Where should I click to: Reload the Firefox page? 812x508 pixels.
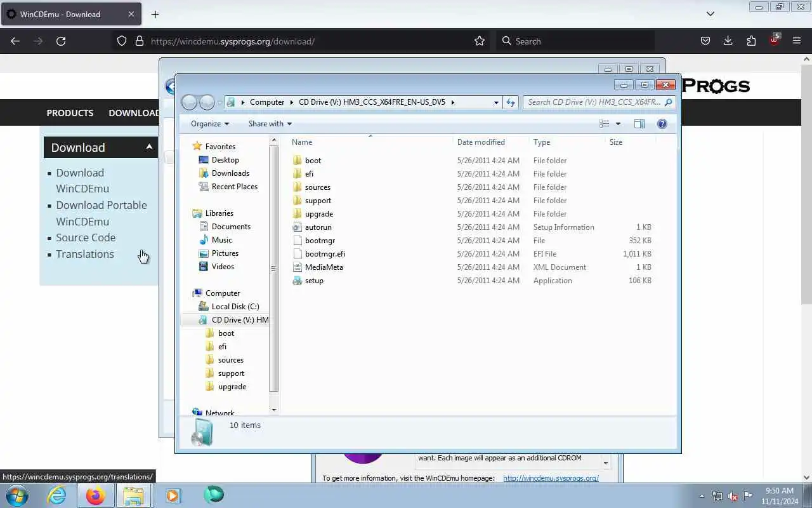(x=61, y=41)
